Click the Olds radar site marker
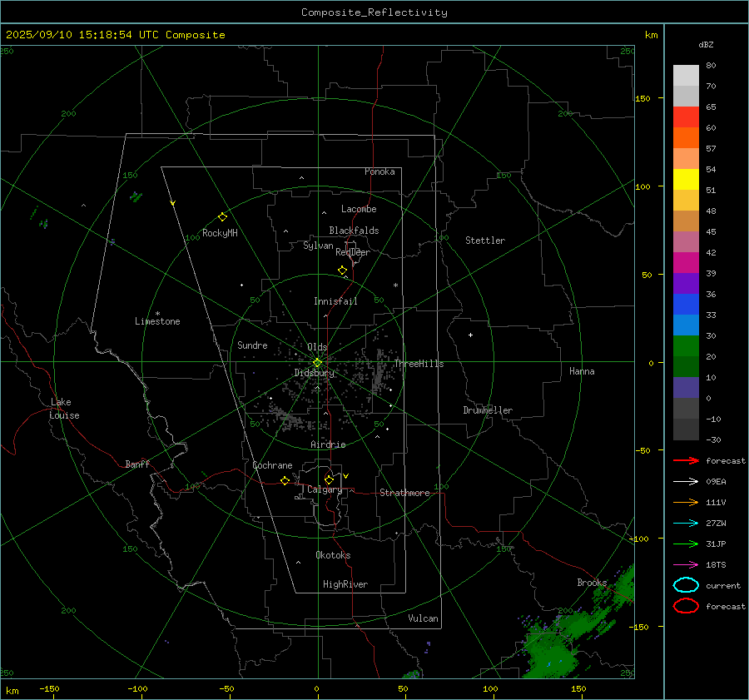Image resolution: width=749 pixels, height=700 pixels. (x=317, y=362)
